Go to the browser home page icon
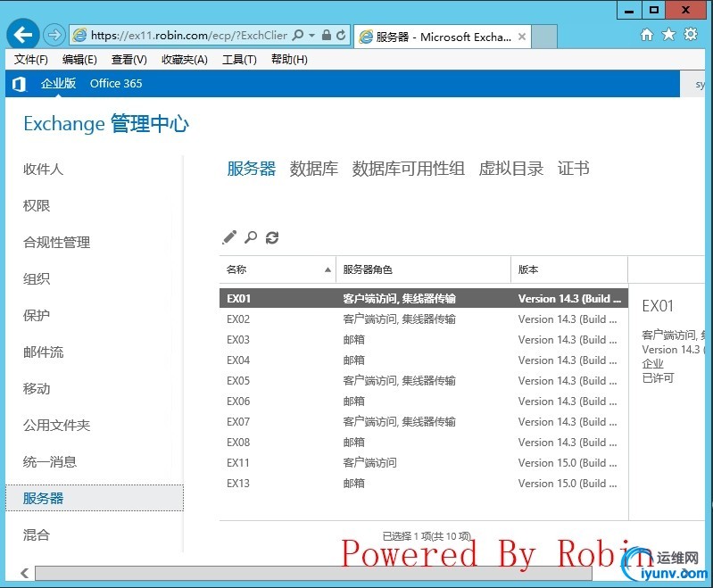 click(x=647, y=35)
